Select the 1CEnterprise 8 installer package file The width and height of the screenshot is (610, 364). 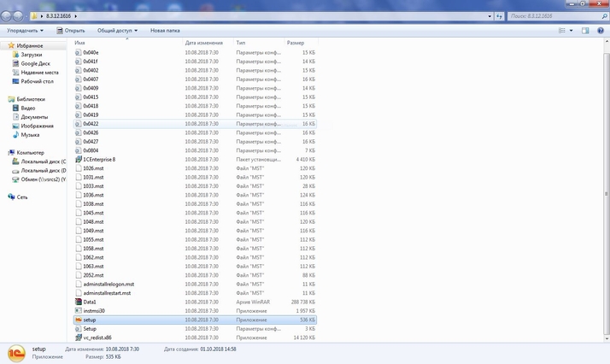pyautogui.click(x=98, y=159)
